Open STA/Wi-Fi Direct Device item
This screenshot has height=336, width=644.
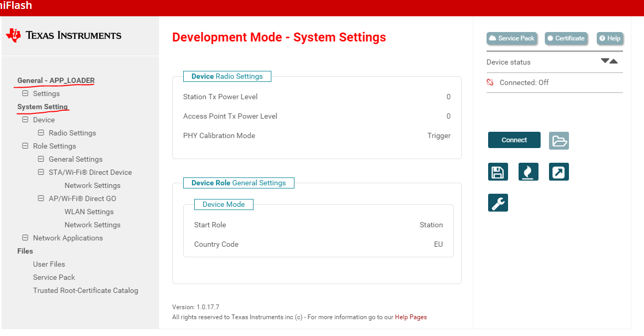tap(90, 172)
